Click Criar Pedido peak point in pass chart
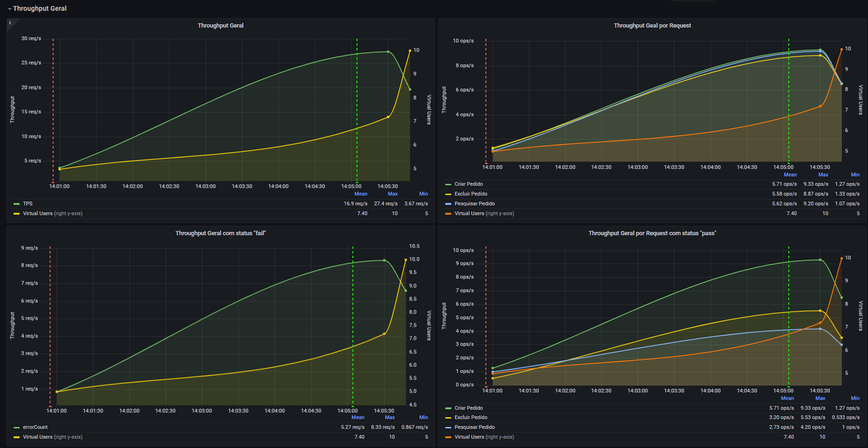This screenshot has width=868, height=448. 820,260
